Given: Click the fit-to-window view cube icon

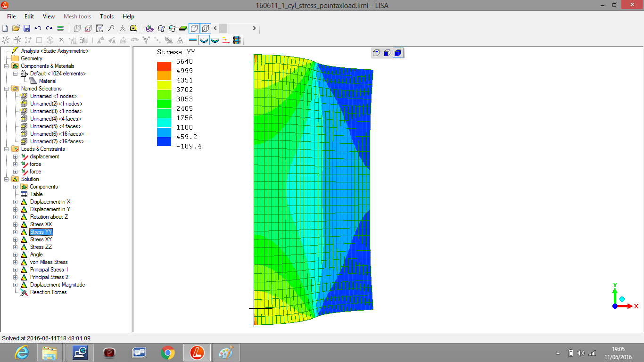Looking at the screenshot, I should (x=77, y=28).
